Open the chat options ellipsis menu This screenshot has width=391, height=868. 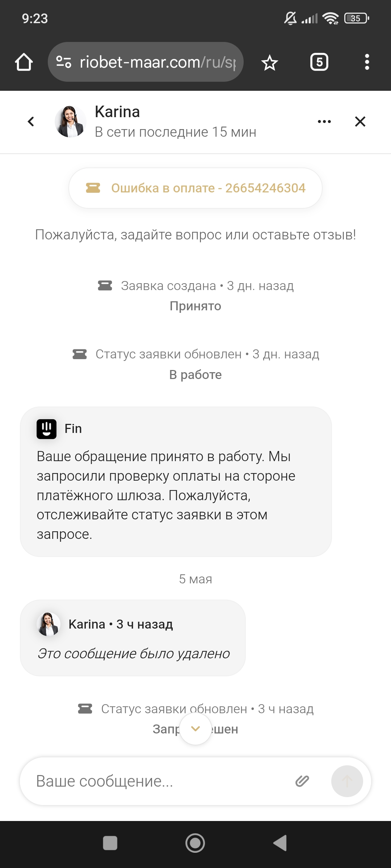pos(324,122)
